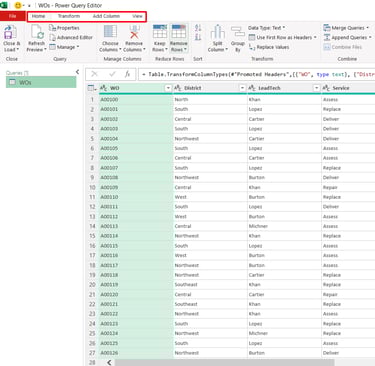Open the Merge Queries dropdown
Image resolution: width=375 pixels, height=366 pixels.
346,28
